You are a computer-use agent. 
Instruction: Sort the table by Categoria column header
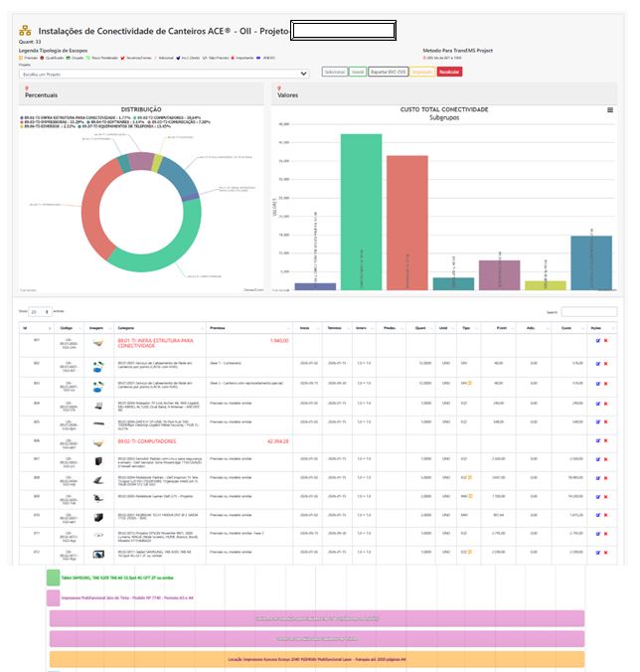click(x=126, y=326)
